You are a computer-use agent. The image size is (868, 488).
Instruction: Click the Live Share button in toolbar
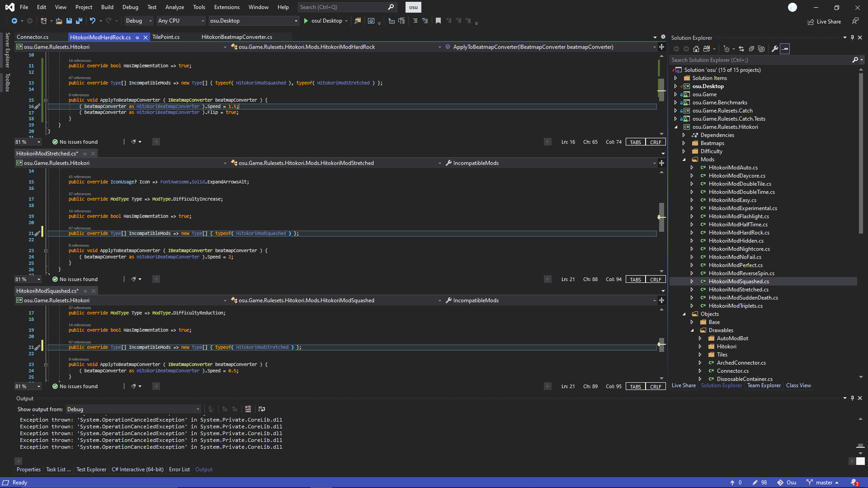click(825, 22)
